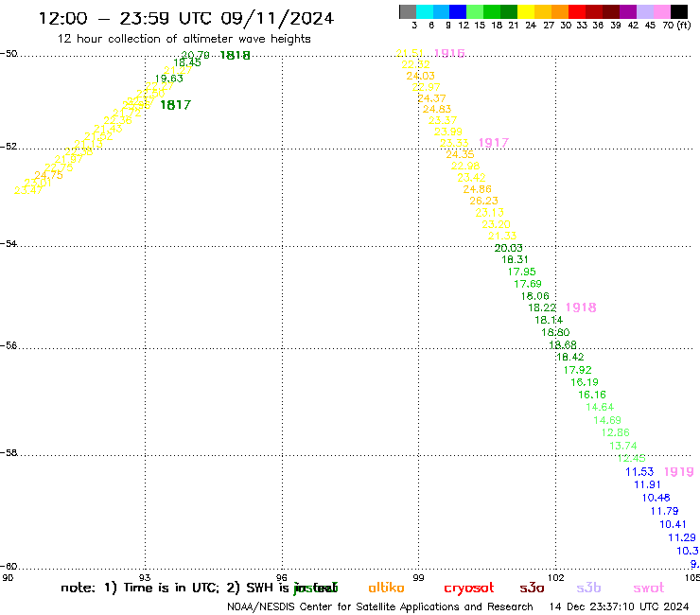Image resolution: width=700 pixels, height=615 pixels.
Task: Click the wave height value 14.64
Action: point(600,408)
